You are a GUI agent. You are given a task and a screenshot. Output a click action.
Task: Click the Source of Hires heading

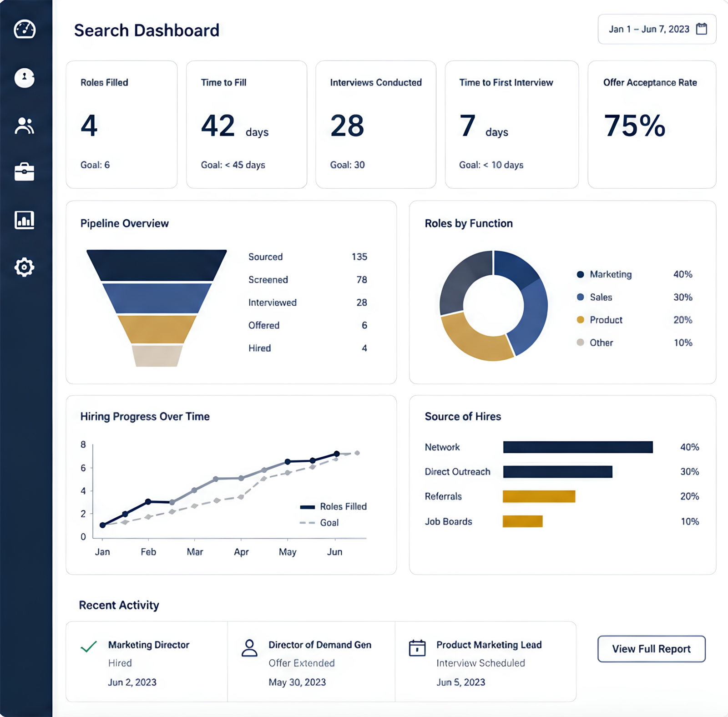click(463, 416)
